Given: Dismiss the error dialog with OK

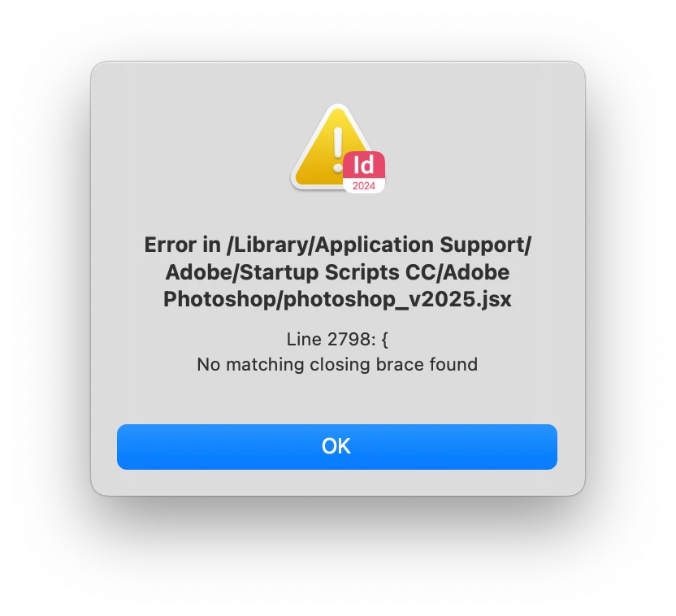Looking at the screenshot, I should tap(336, 447).
